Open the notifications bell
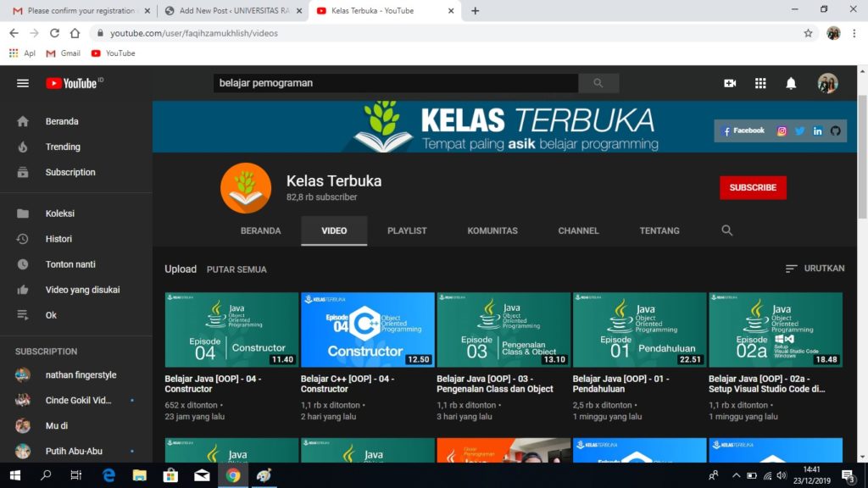 (x=791, y=83)
